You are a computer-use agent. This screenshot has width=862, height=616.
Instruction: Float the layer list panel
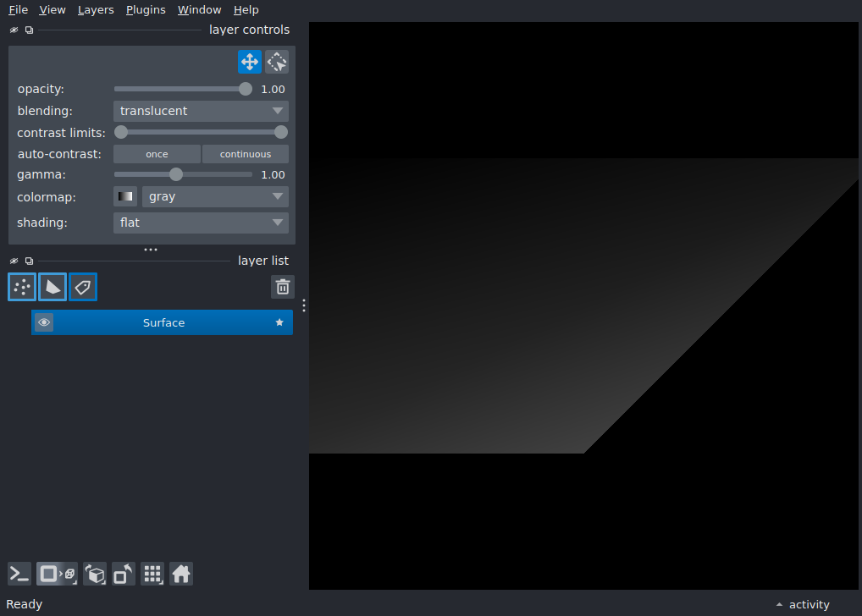(x=29, y=261)
